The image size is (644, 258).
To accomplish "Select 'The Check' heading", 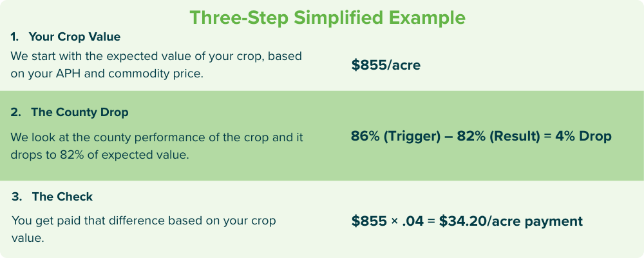I will pos(62,197).
